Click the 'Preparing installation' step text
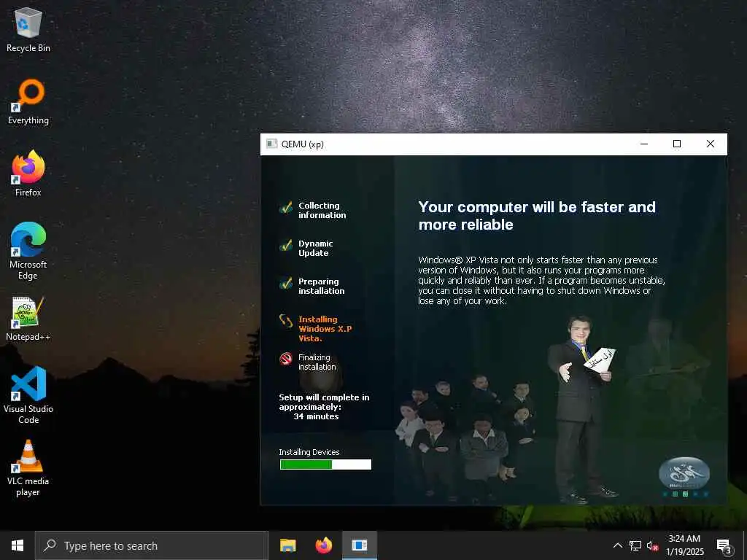747x560 pixels. pos(321,286)
